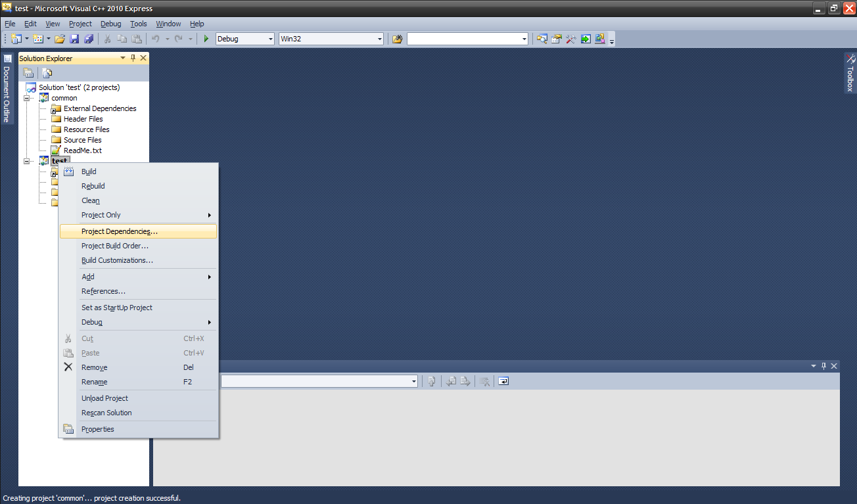Click the Open File toolbar icon
This screenshot has height=504, width=857.
[x=60, y=39]
